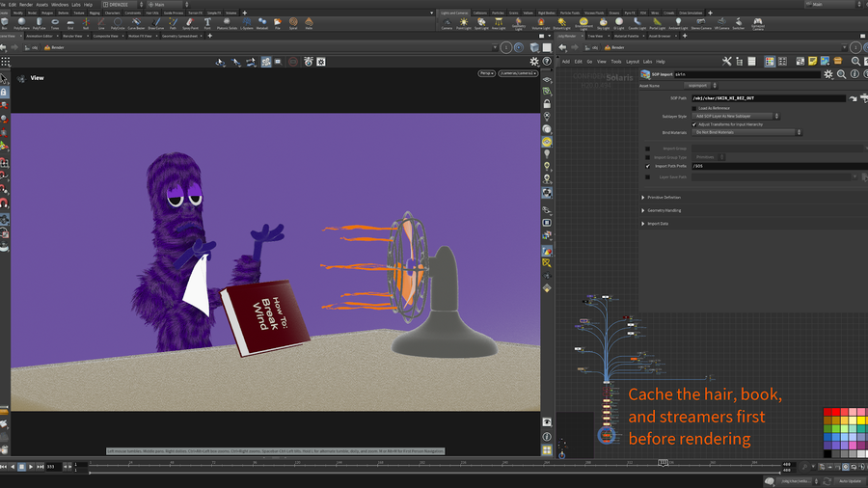Screen dimensions: 868x488
Task: Select the Portal Light tool
Action: (x=657, y=24)
